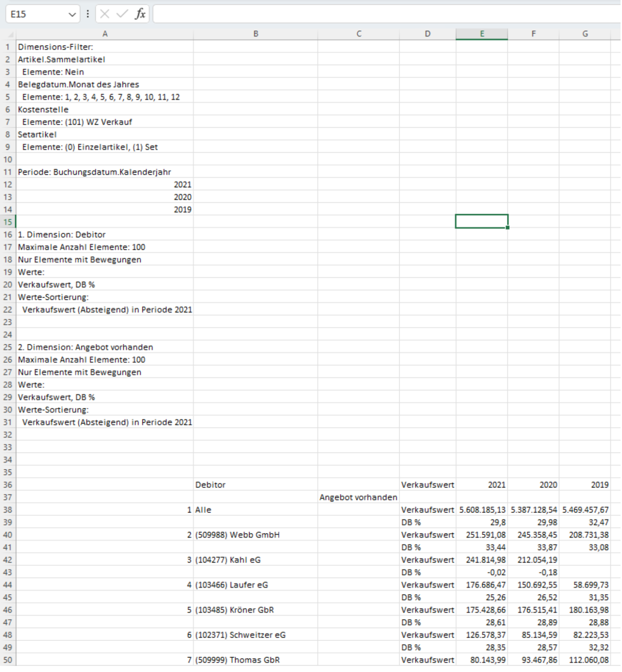Click the Cancel X icon in formula bar
622x672 pixels.
(105, 14)
